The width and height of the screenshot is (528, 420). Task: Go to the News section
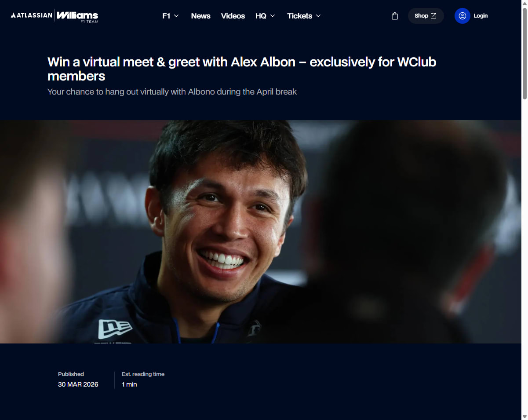(x=200, y=16)
